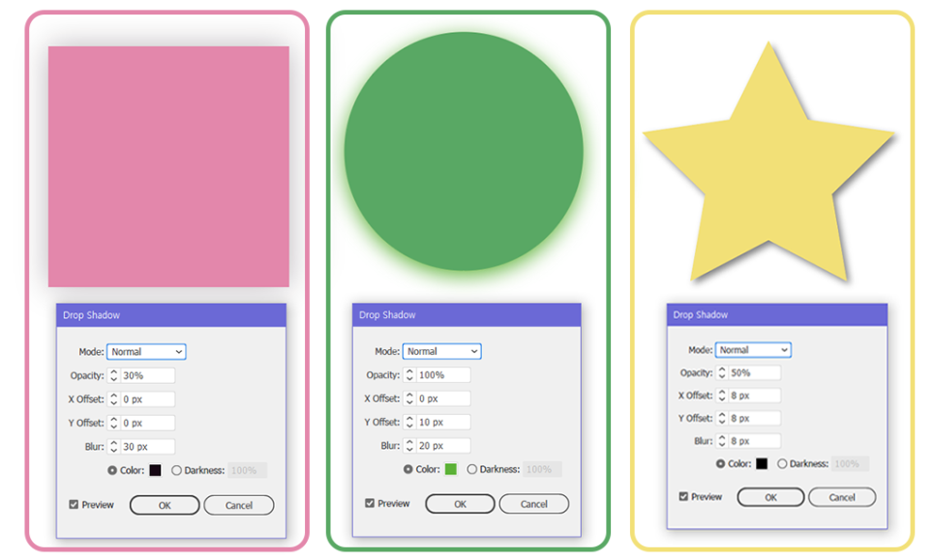
Task: Adjust Y Offset stepper in green circle dialog
Action: coord(409,422)
